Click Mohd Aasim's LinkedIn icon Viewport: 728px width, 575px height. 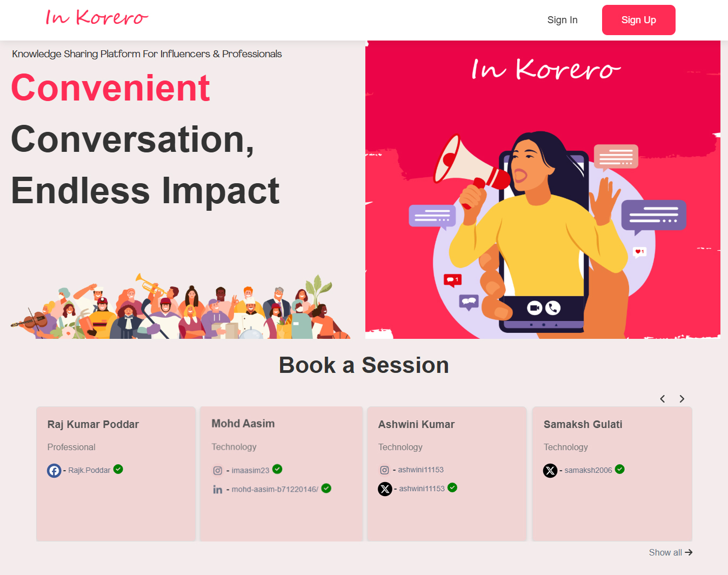(217, 490)
